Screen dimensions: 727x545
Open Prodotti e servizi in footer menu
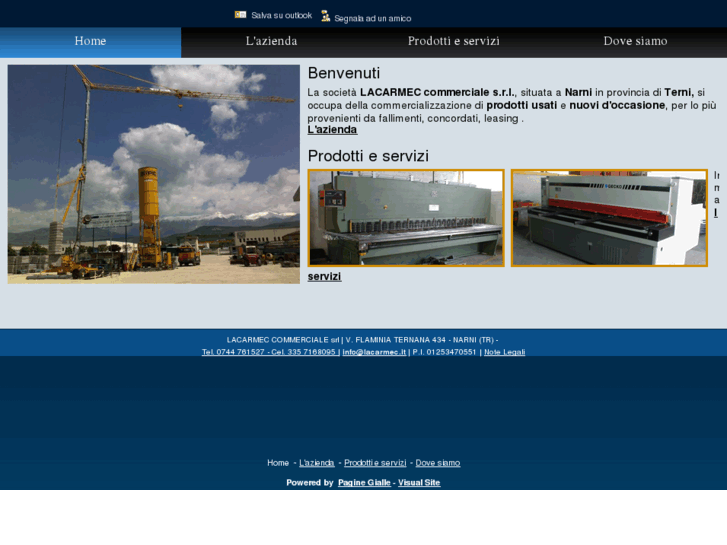375,463
